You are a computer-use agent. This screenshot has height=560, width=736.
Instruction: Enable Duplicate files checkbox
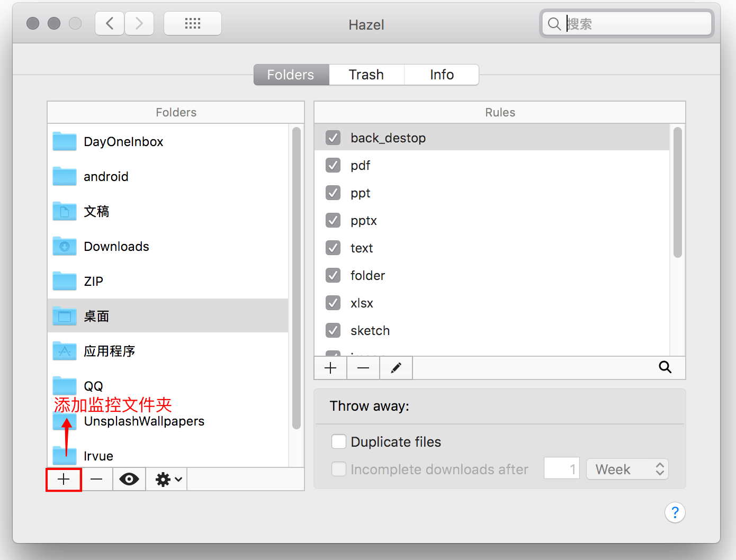(x=339, y=441)
